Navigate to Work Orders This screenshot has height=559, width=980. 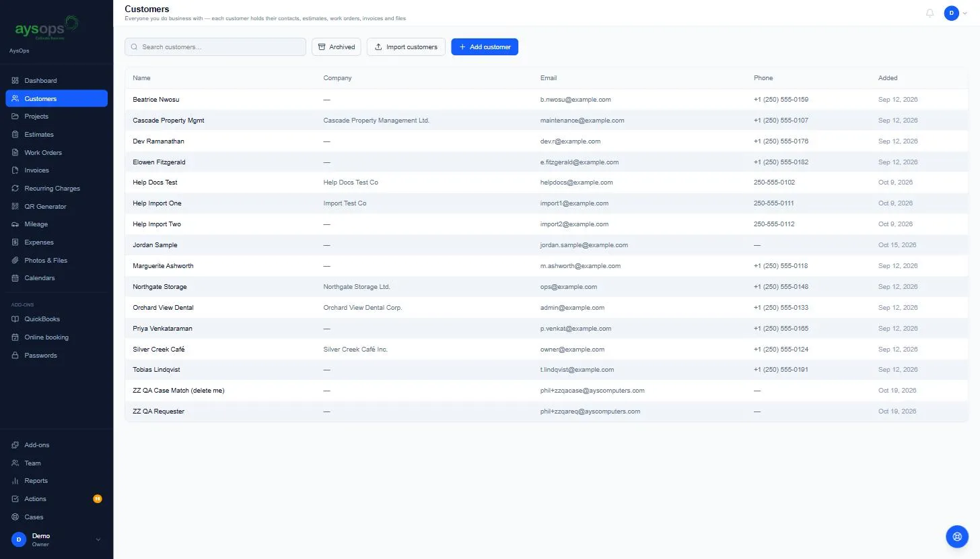coord(57,153)
